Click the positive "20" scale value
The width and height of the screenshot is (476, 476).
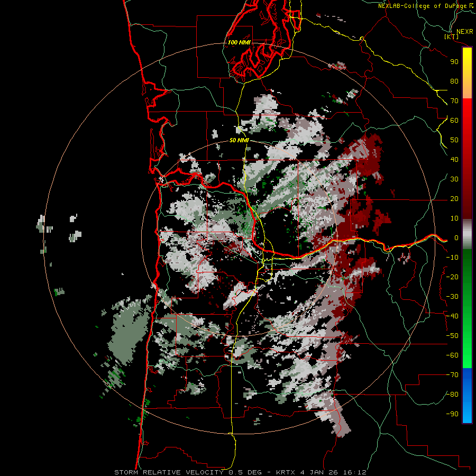click(x=454, y=199)
